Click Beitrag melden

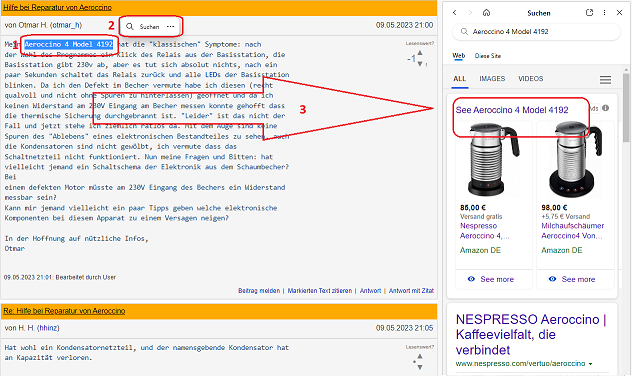[259, 291]
